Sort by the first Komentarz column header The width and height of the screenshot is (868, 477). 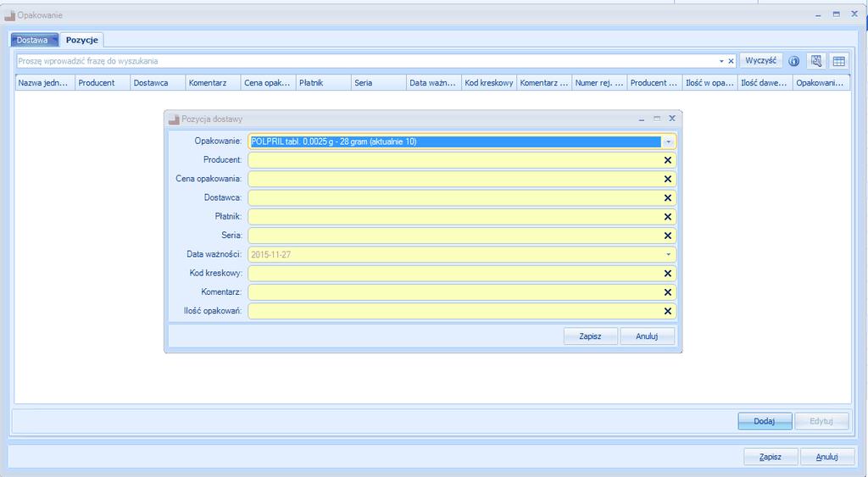(x=213, y=82)
